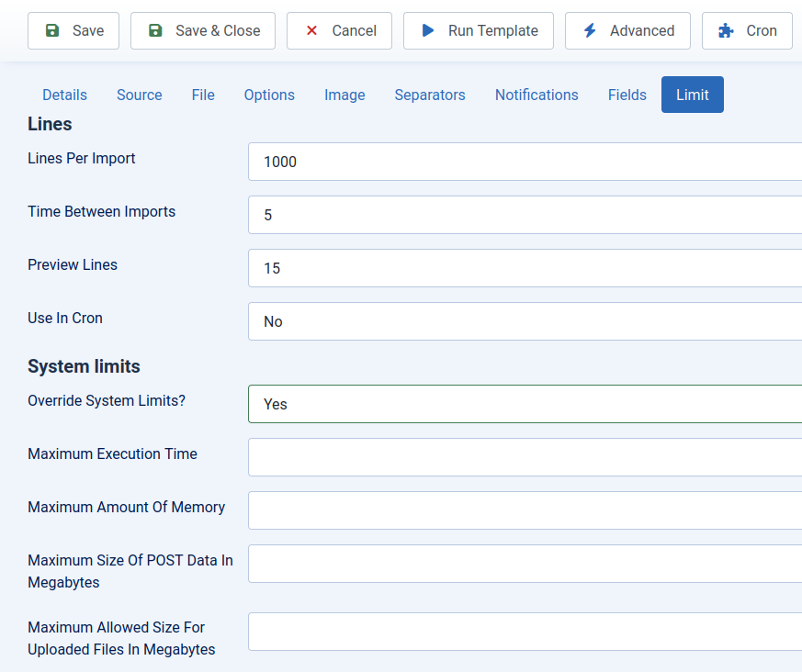Select the Separators tab
The width and height of the screenshot is (802, 672).
[430, 95]
